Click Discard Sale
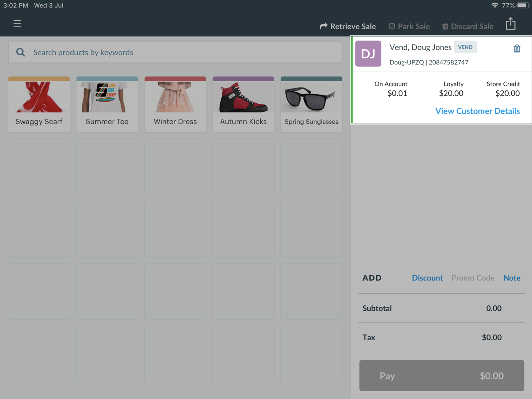 (x=468, y=26)
